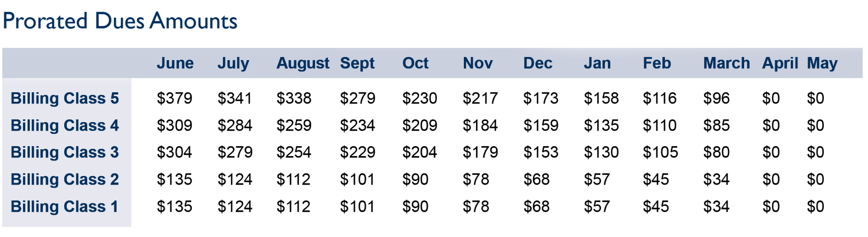The height and width of the screenshot is (237, 868).
Task: Click the $158 Jan amount for Class 5
Action: (x=601, y=98)
